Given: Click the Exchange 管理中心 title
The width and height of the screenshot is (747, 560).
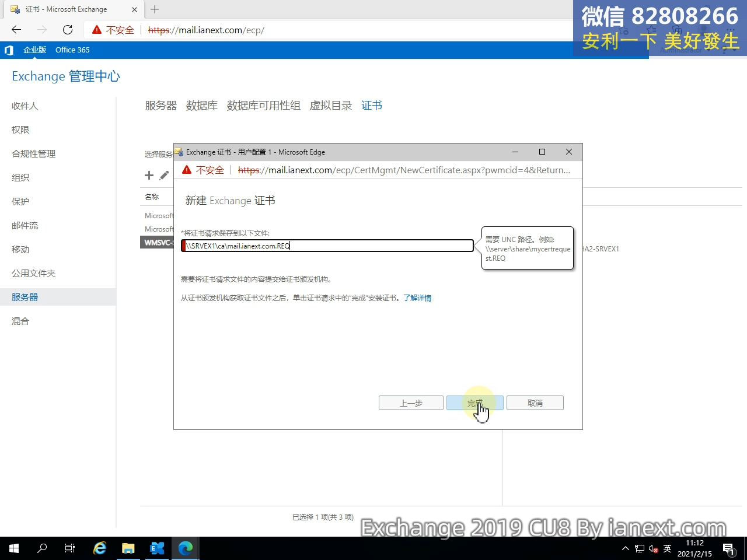Looking at the screenshot, I should [x=66, y=76].
